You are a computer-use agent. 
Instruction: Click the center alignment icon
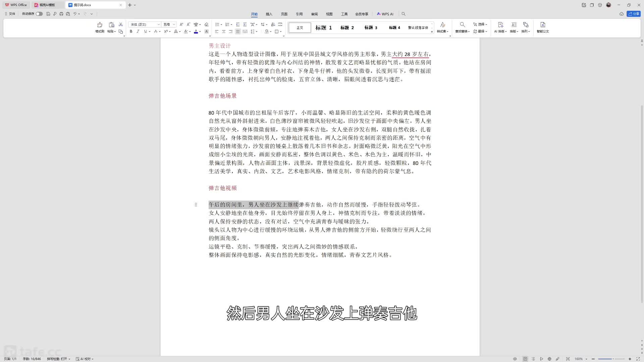coord(224,32)
